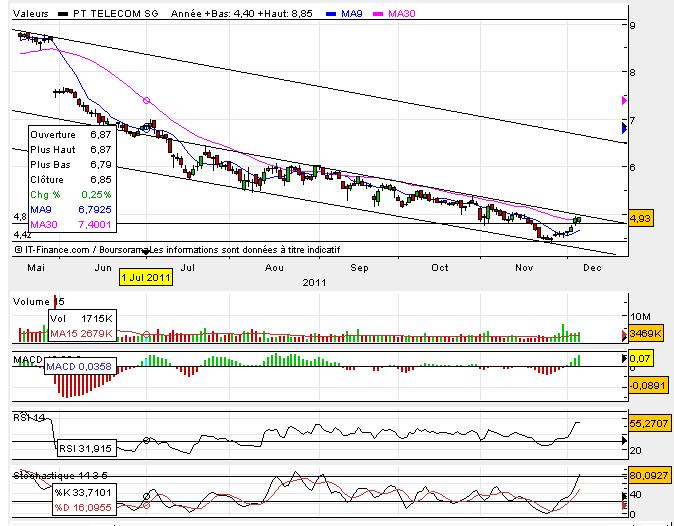Click the Valeurs title text
The width and height of the screenshot is (674, 526).
coord(31,14)
